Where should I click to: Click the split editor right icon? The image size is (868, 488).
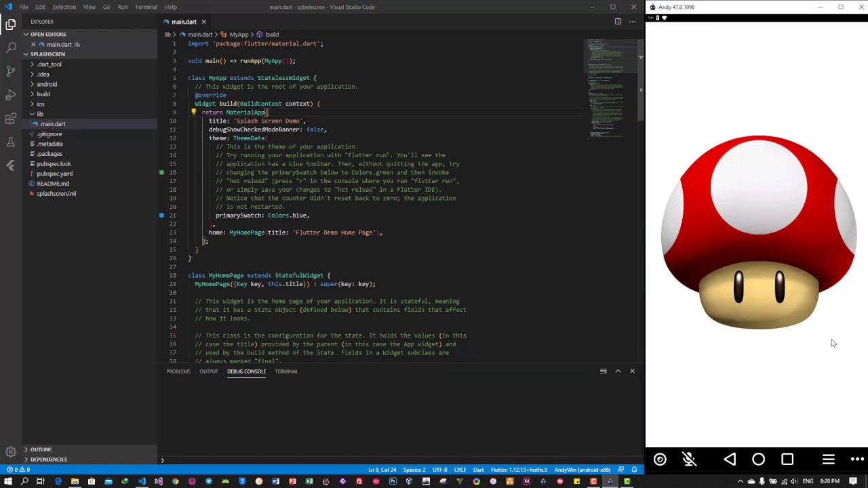tap(618, 22)
